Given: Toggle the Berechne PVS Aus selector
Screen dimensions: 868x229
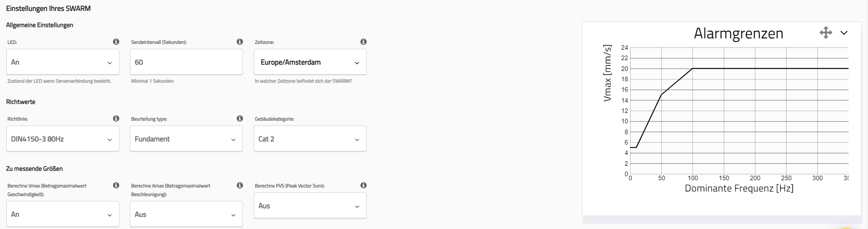Looking at the screenshot, I should tap(310, 206).
